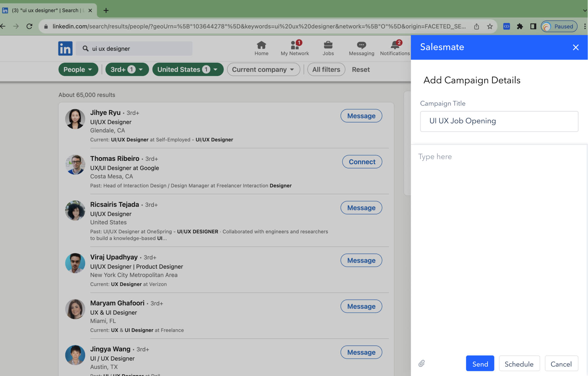Expand the United States location filter

(188, 69)
